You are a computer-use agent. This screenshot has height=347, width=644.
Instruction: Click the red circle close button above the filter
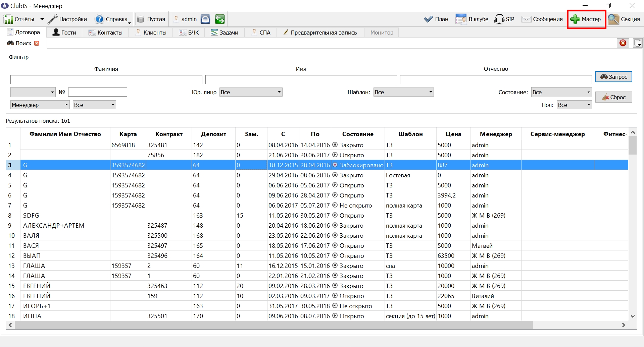point(623,43)
